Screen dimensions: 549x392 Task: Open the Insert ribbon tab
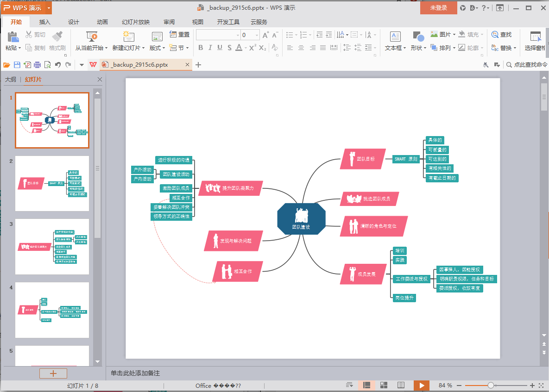coord(44,22)
